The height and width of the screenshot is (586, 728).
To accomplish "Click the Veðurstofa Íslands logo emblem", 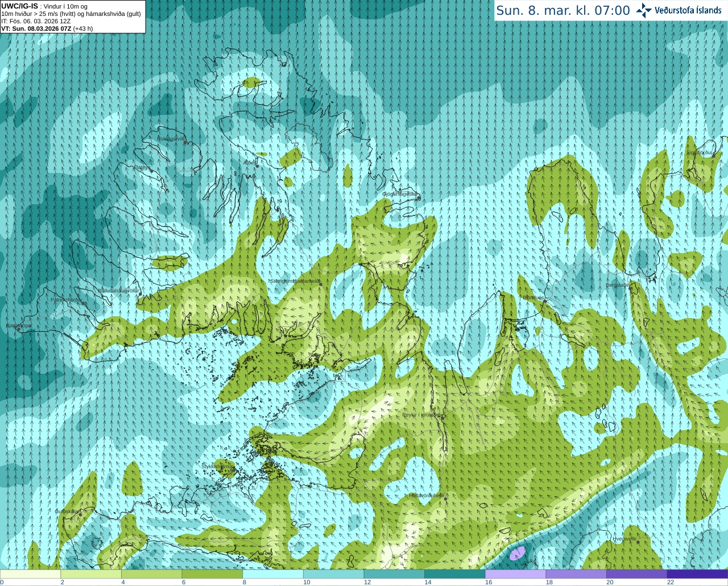I will 644,10.
